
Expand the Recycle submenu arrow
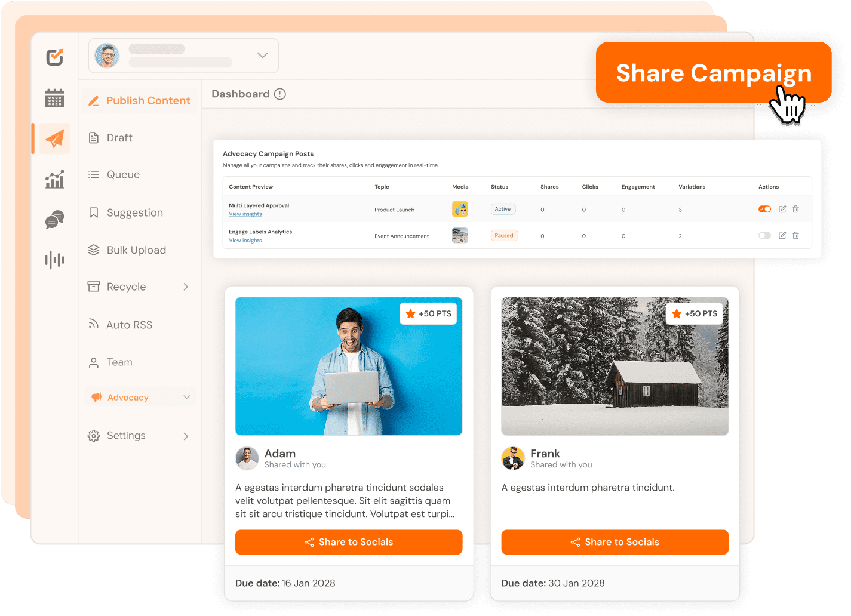[x=186, y=287]
